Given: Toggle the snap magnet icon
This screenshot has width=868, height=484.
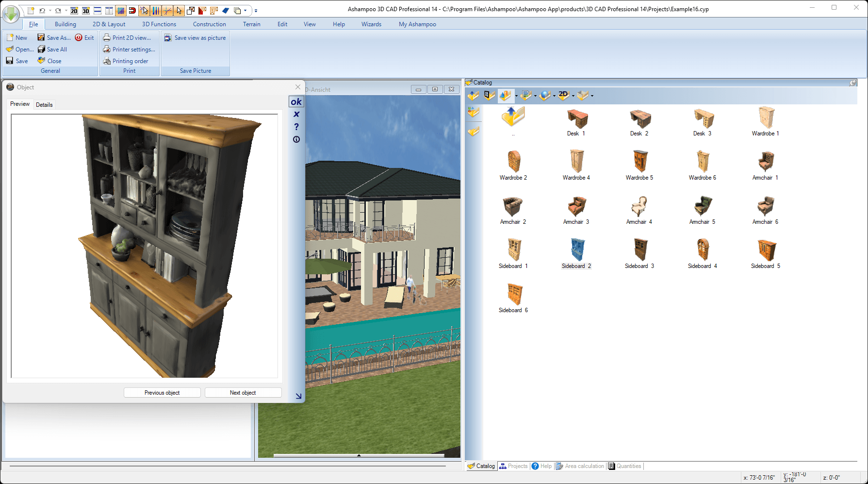Looking at the screenshot, I should tap(132, 10).
